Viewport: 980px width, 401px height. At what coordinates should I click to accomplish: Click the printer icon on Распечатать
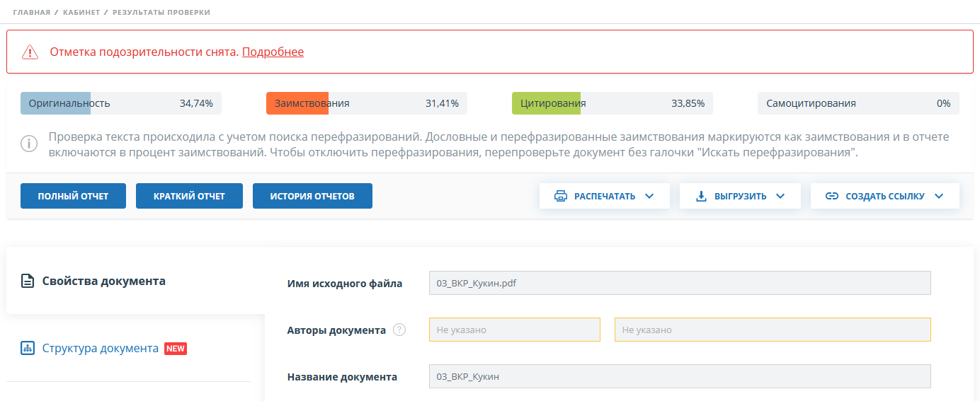(x=560, y=196)
